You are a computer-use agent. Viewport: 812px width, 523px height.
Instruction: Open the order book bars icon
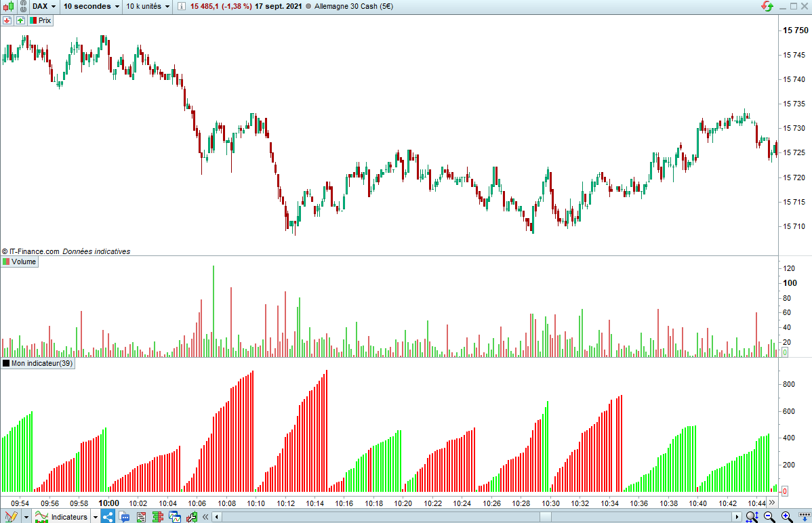pos(158,516)
